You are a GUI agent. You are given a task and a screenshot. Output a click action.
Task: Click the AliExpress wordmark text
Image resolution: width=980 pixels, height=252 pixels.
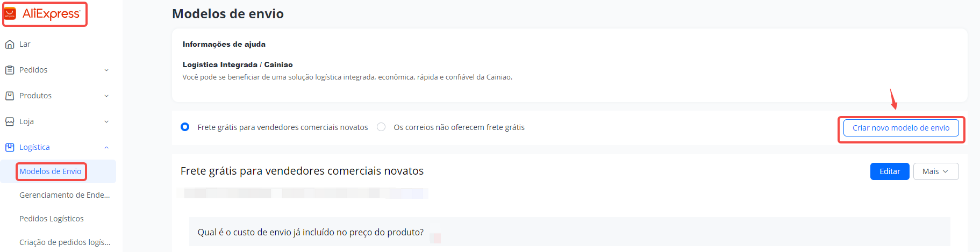(x=51, y=14)
